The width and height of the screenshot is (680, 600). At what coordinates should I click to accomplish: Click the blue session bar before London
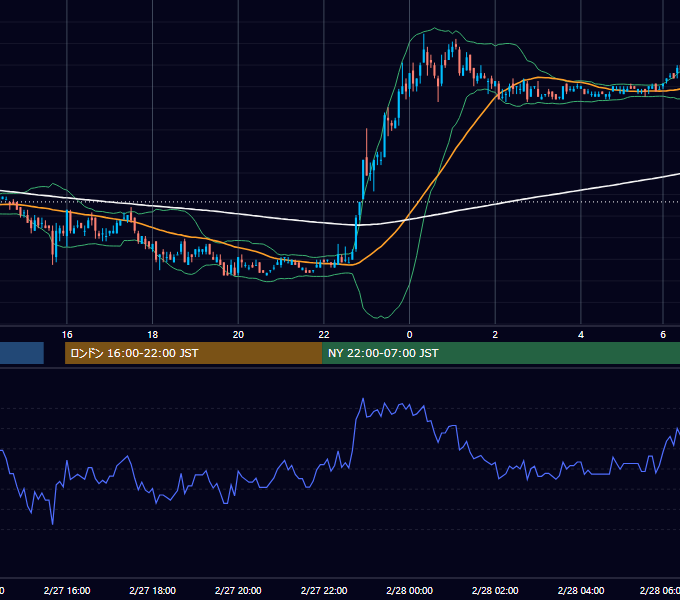(x=22, y=353)
